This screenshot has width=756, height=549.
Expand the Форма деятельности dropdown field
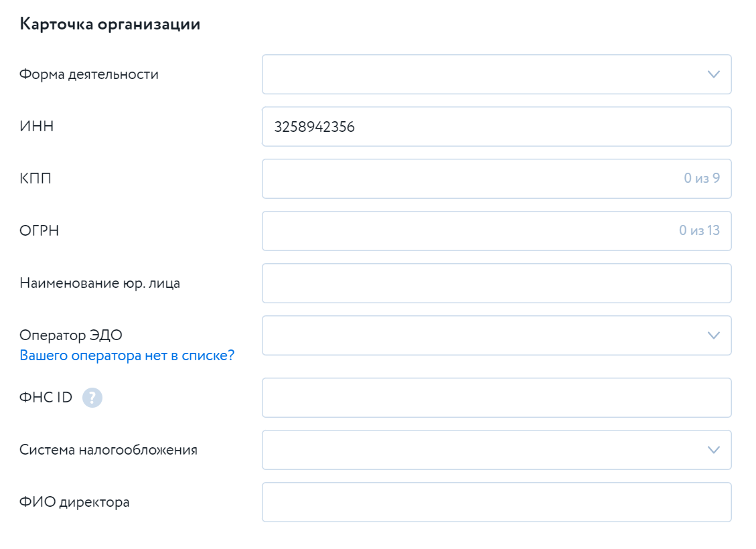(x=482, y=74)
